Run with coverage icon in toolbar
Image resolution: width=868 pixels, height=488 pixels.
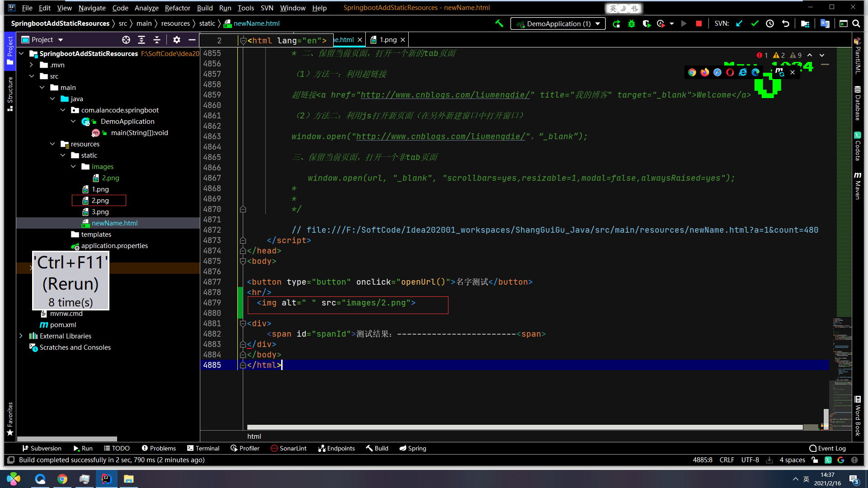coord(646,23)
